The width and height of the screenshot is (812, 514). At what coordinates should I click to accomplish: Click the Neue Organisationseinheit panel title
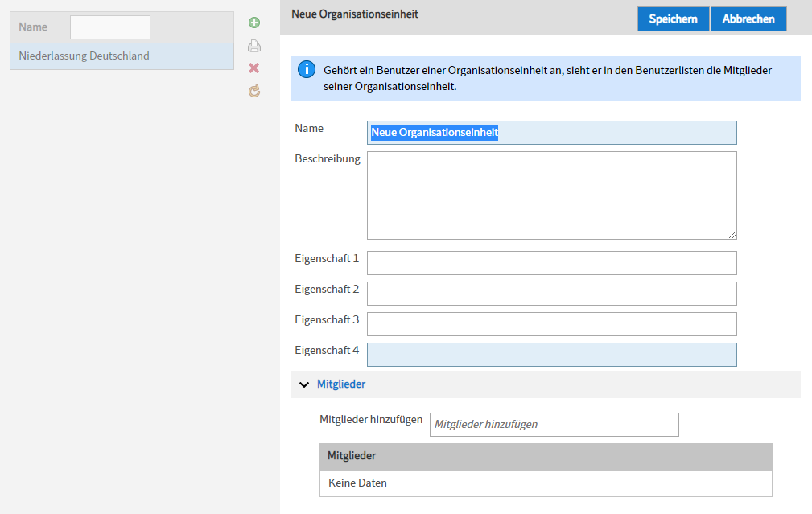(x=355, y=14)
